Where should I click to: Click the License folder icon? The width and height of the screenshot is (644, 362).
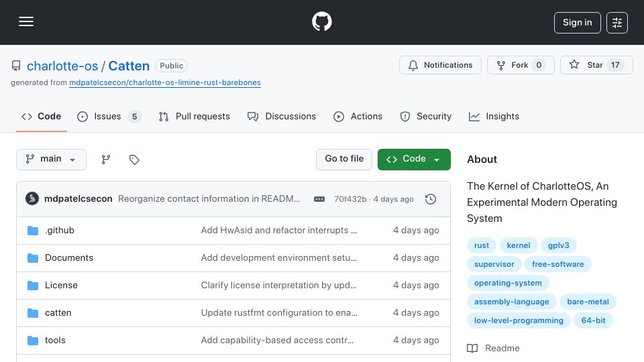[x=33, y=286]
